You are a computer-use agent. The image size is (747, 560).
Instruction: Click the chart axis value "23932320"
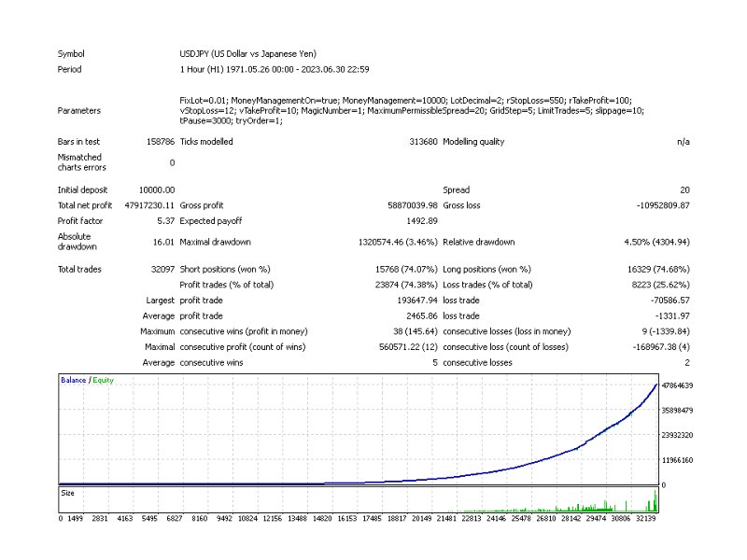click(678, 435)
